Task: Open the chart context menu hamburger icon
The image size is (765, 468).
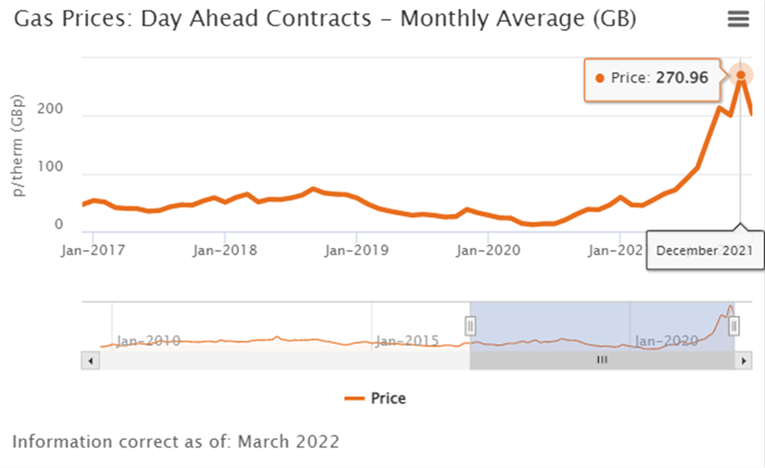Action: coord(738,19)
